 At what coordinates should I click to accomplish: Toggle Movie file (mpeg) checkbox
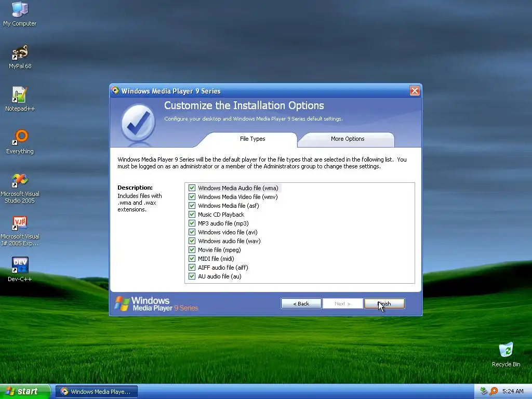click(192, 250)
